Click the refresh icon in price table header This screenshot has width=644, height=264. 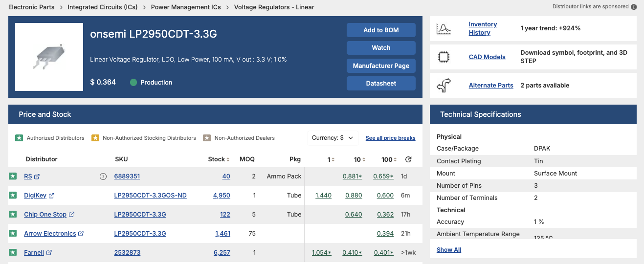tap(409, 159)
